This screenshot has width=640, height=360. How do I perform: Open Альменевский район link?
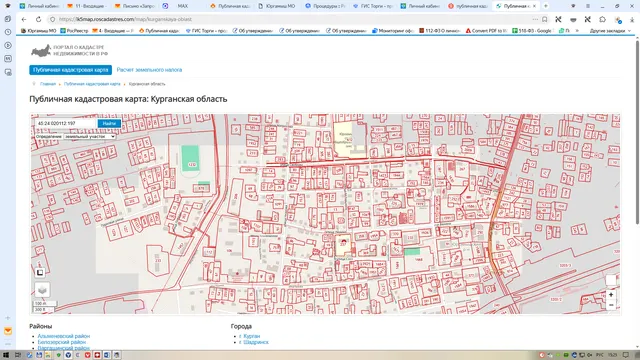pyautogui.click(x=64, y=336)
